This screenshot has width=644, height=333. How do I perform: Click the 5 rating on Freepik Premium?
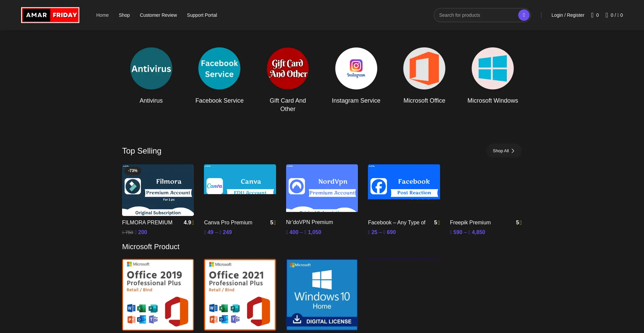519,223
